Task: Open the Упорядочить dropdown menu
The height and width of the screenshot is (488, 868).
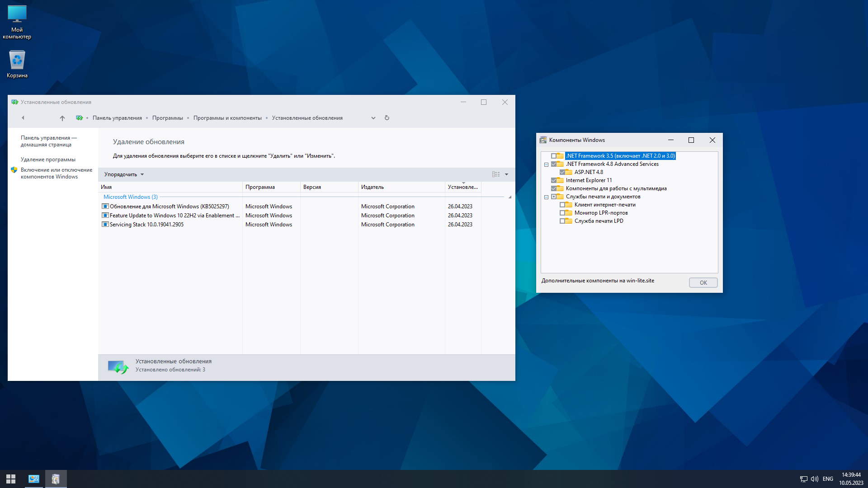Action: click(x=124, y=174)
